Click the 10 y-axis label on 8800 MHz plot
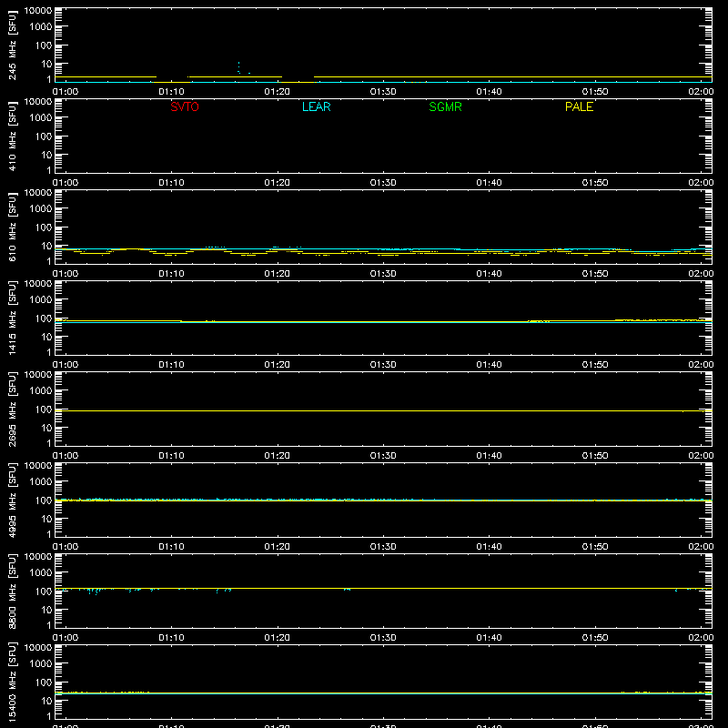The height and width of the screenshot is (728, 728). point(47,610)
